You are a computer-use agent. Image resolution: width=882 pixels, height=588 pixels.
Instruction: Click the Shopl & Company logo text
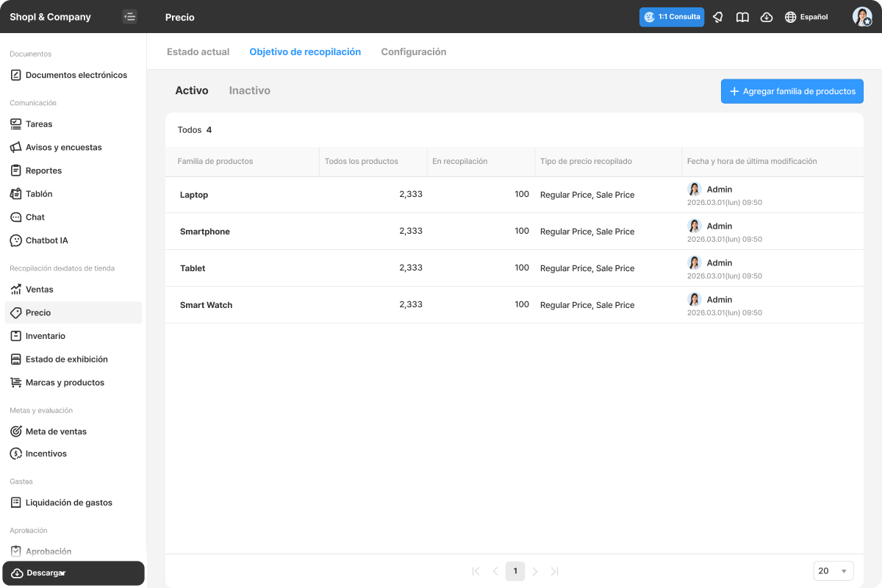pyautogui.click(x=50, y=17)
